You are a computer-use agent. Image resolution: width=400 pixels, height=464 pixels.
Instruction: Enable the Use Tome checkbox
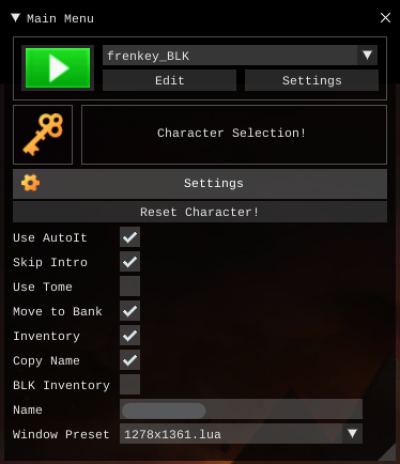click(x=130, y=286)
